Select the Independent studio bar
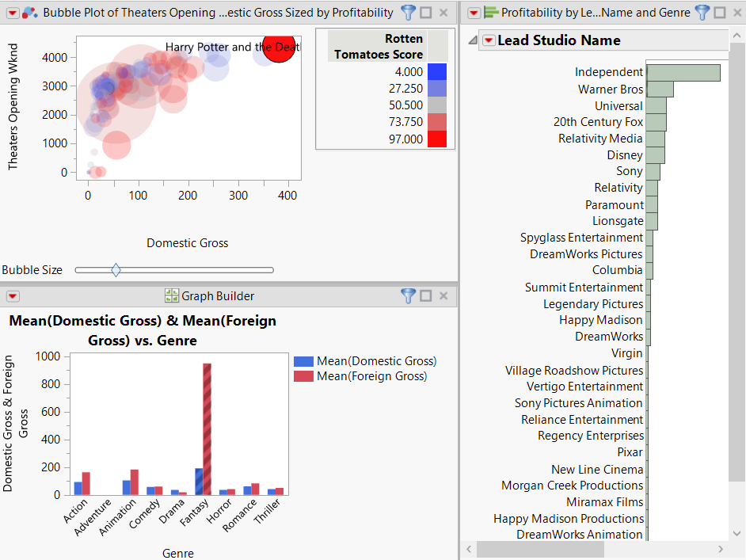Image resolution: width=746 pixels, height=560 pixels. 681,72
